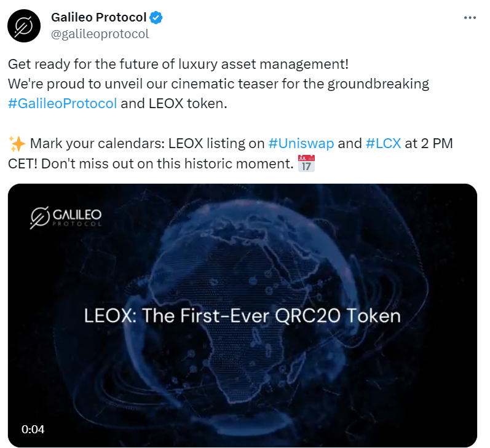Click the "and LEOX token." text
Viewport: 490px width, 448px height.
click(x=174, y=103)
